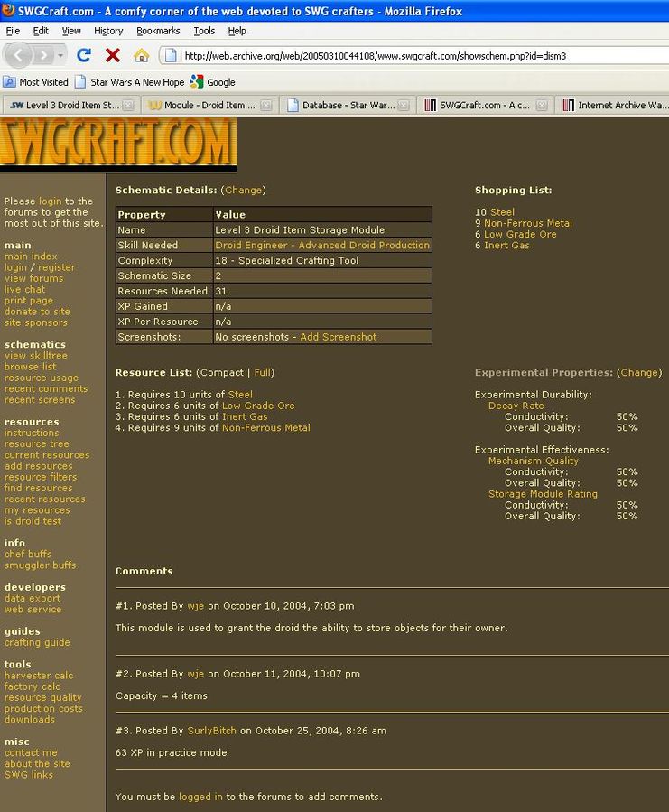The width and height of the screenshot is (669, 812).
Task: Close the 'Level 3 Droid Item St...' tab
Action: [x=128, y=106]
